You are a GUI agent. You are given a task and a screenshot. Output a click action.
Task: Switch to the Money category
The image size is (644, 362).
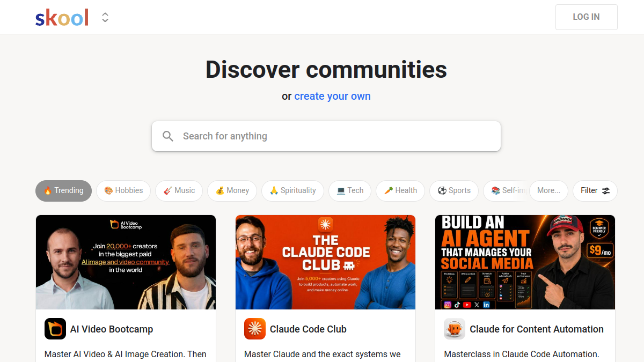(232, 190)
